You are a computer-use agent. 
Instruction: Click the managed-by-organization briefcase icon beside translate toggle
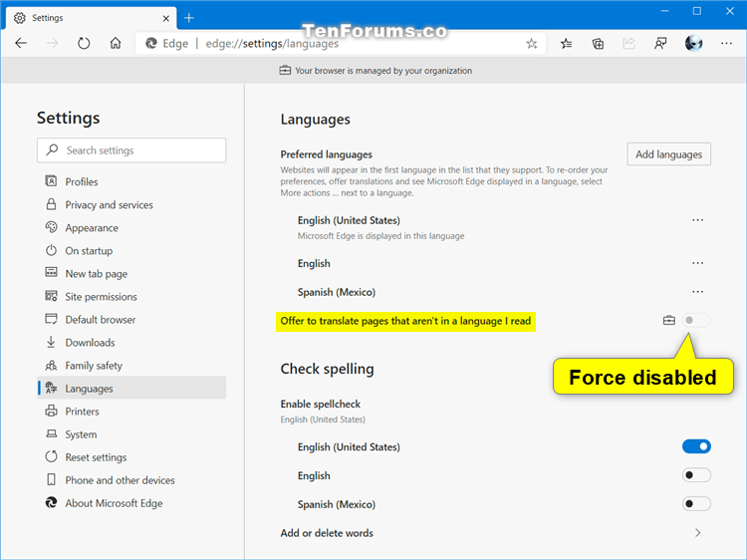(669, 320)
